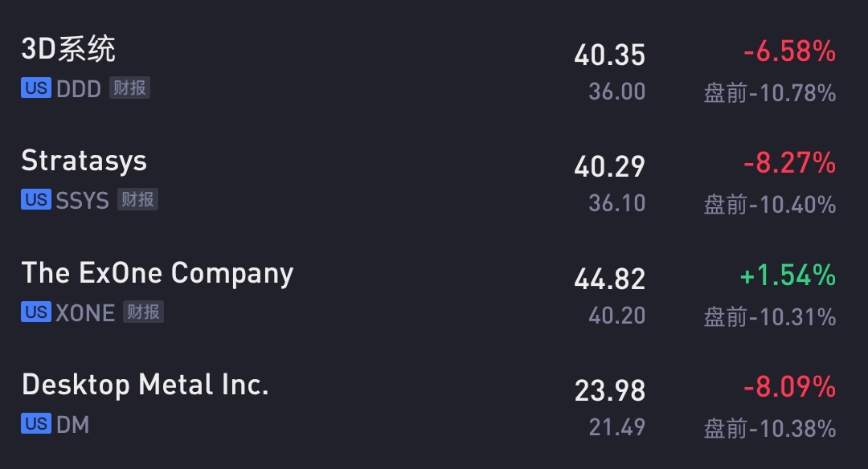Open the 财报 tag next to XONE

(143, 312)
